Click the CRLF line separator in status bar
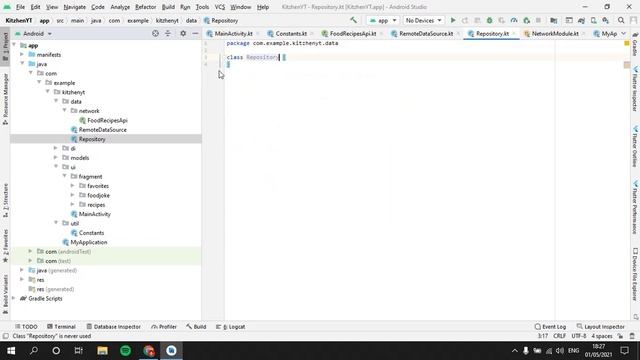 click(559, 336)
